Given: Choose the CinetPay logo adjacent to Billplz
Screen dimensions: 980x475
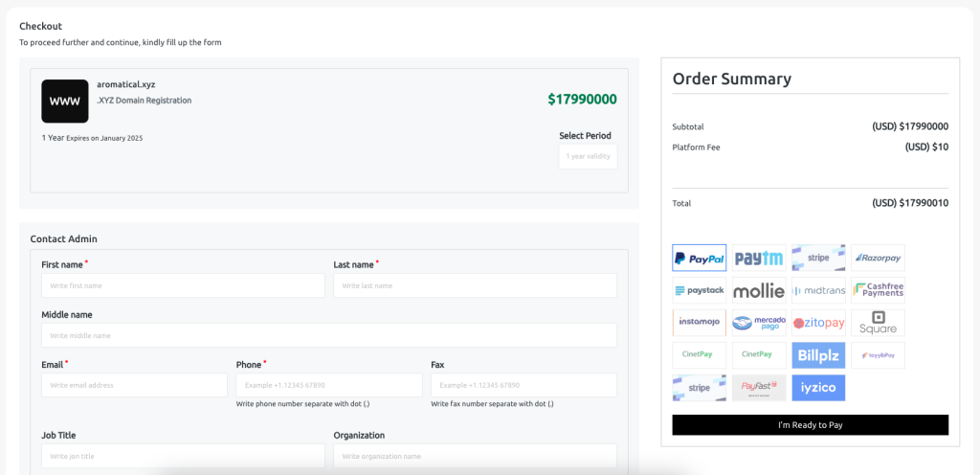Looking at the screenshot, I should point(759,355).
